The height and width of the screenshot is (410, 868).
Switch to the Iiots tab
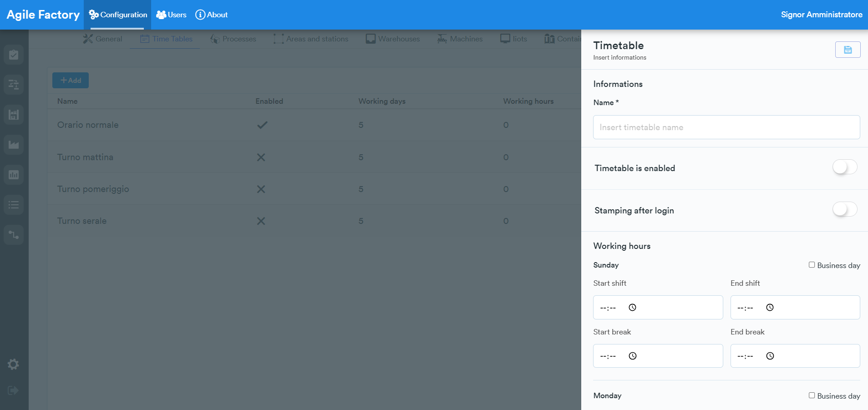(x=513, y=39)
